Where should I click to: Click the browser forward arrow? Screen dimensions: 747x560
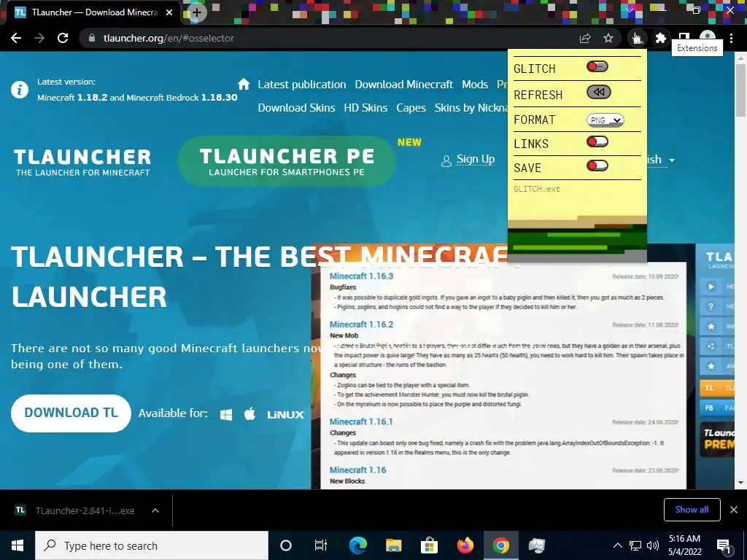coord(39,38)
